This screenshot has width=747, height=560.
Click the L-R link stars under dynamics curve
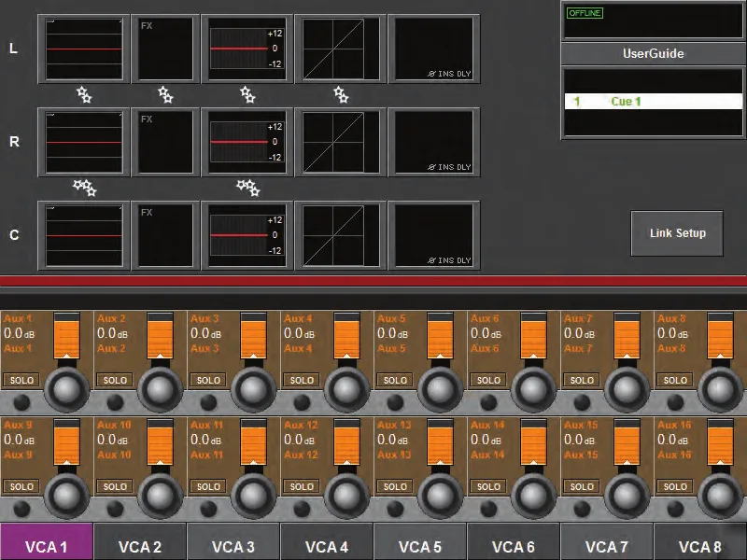click(x=341, y=94)
